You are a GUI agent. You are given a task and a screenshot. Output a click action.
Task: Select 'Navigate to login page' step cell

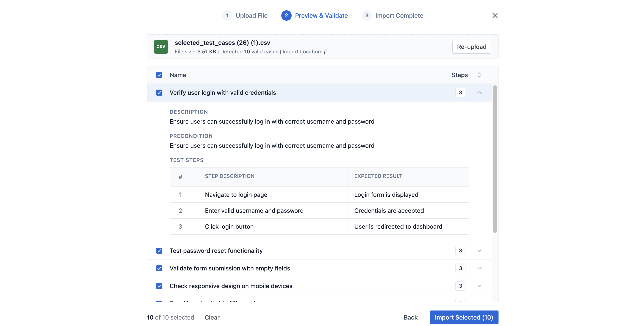[272, 195]
